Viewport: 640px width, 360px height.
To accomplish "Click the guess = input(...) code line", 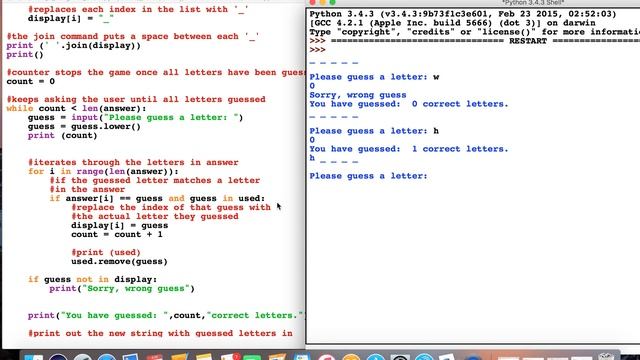I will 136,117.
